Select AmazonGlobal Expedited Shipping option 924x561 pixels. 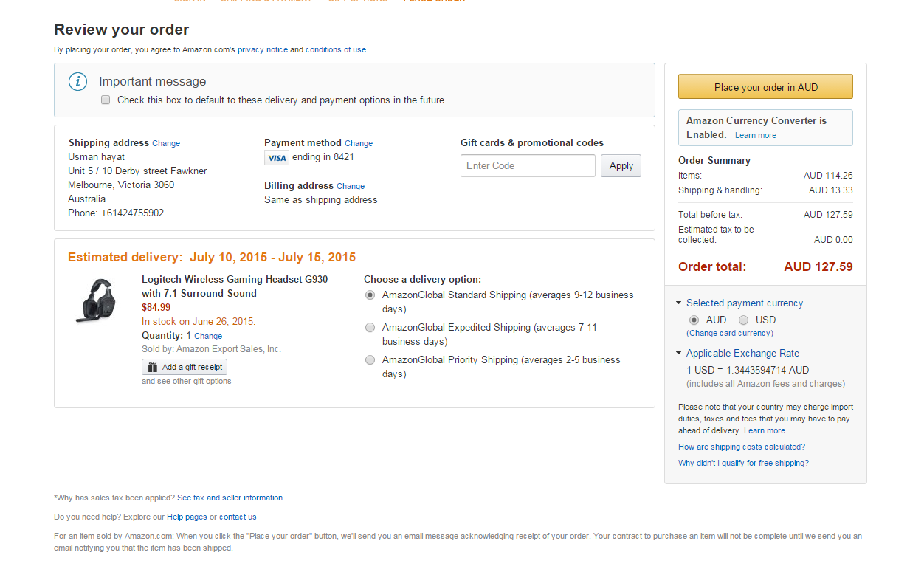pos(370,327)
